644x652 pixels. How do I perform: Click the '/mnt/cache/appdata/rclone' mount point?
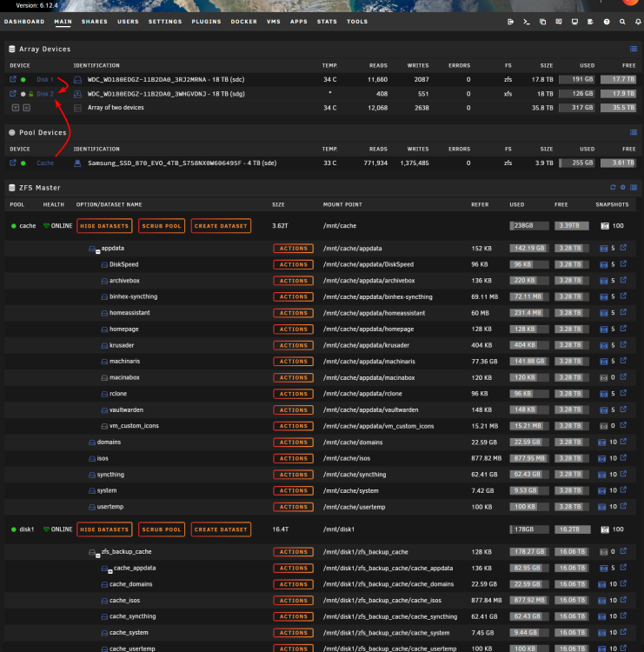[362, 393]
